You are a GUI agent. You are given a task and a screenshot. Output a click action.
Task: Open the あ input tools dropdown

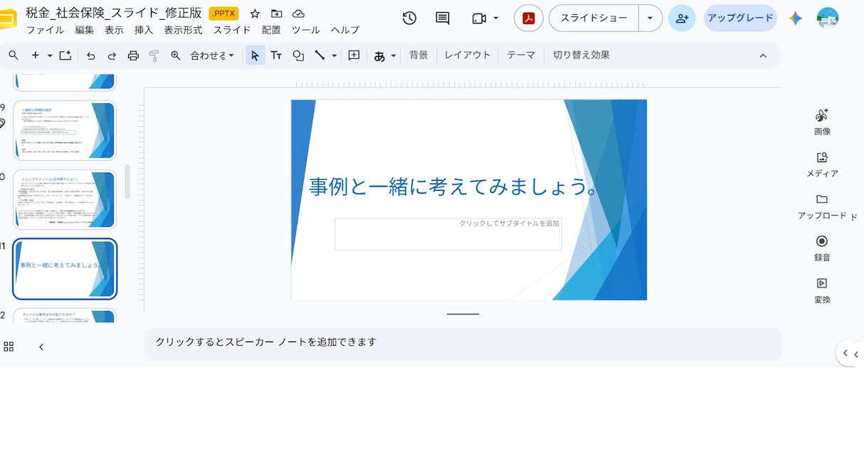coord(385,55)
